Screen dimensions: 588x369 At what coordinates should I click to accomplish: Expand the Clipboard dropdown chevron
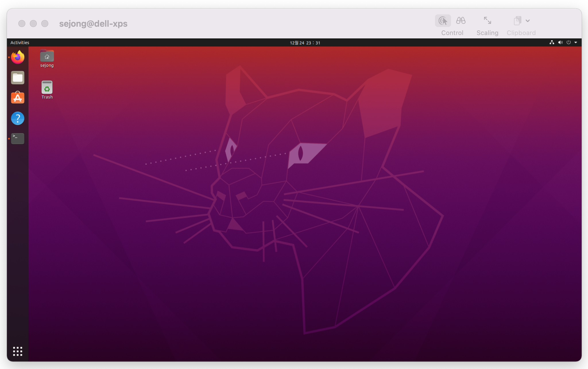click(x=528, y=21)
